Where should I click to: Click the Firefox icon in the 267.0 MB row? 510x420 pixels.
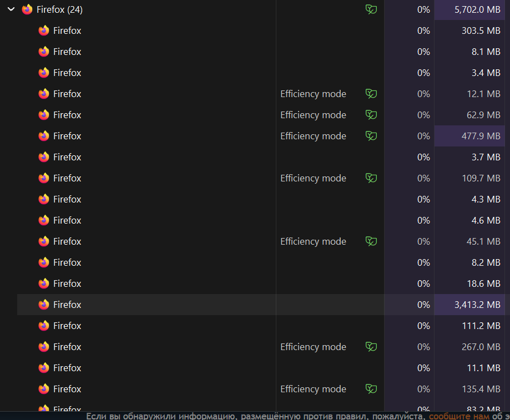(44, 347)
